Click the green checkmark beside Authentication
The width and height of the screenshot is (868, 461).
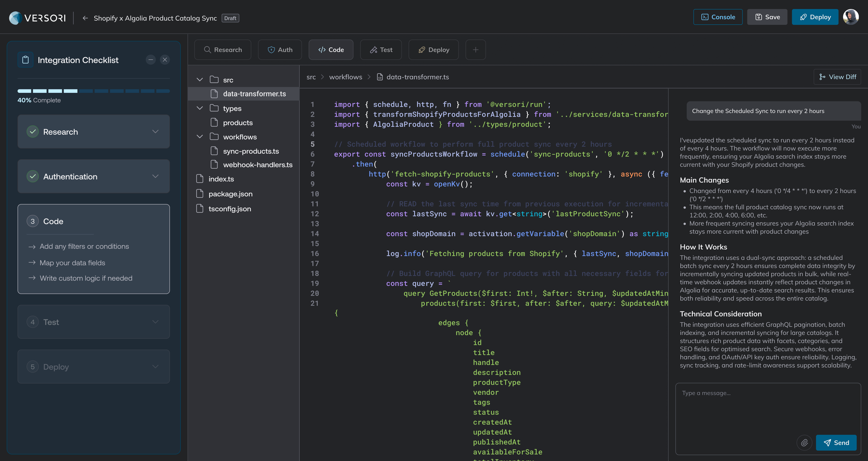[33, 176]
